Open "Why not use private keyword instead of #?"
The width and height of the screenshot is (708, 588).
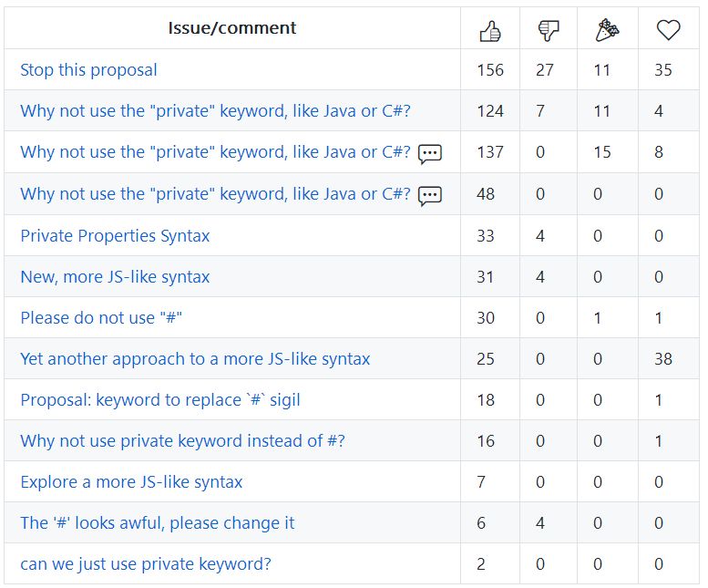coord(182,440)
